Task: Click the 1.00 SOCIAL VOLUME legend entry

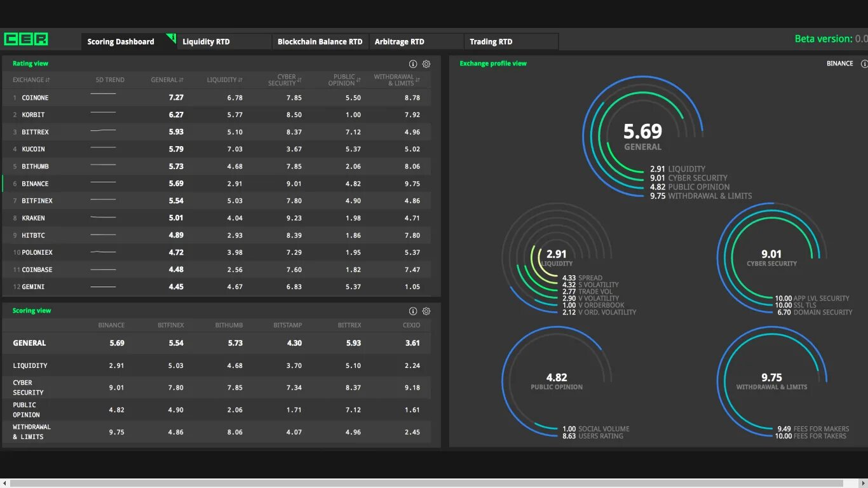Action: (x=596, y=429)
